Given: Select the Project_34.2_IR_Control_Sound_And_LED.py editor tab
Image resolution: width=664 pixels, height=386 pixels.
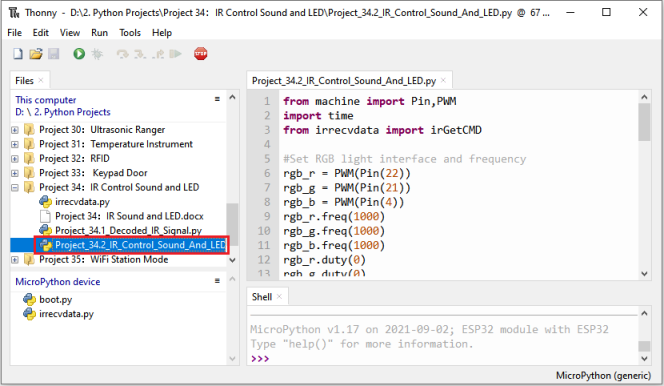Looking at the screenshot, I should click(x=344, y=80).
